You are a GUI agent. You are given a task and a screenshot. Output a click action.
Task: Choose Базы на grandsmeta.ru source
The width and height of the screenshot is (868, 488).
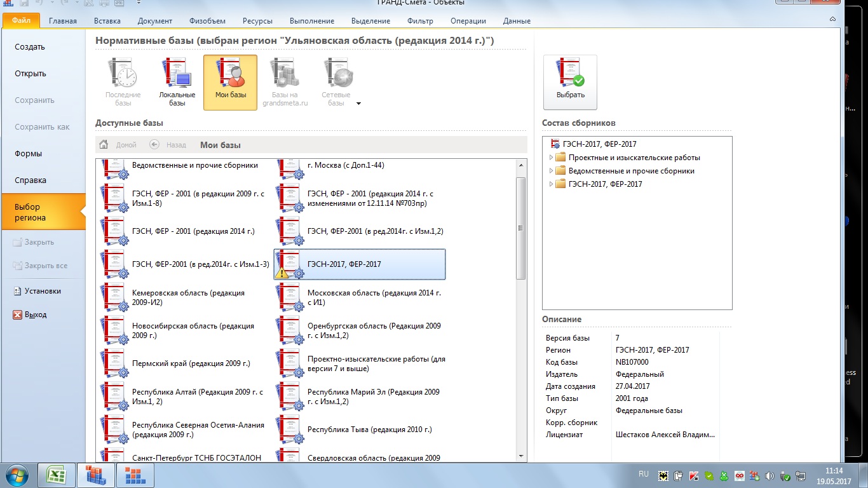(285, 83)
